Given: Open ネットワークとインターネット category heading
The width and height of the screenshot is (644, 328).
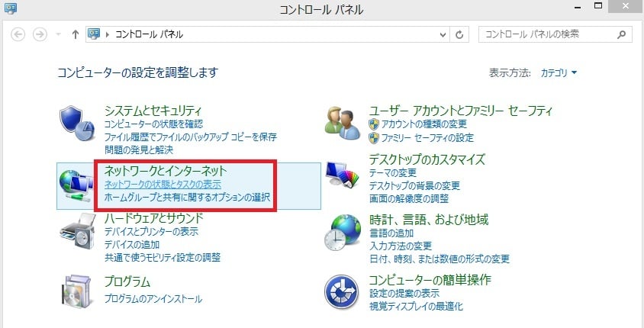Looking at the screenshot, I should pyautogui.click(x=166, y=171).
